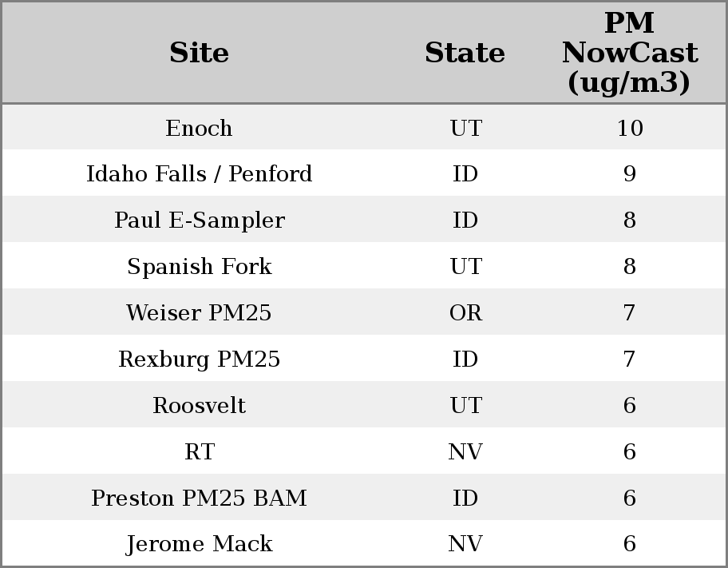Click the Roosvelt site name
Viewport: 728px width, 568px height.
(x=199, y=406)
